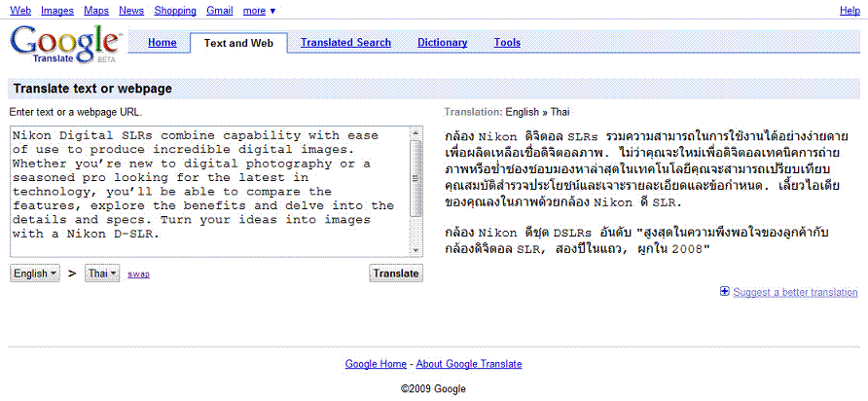Screen dimensions: 868x401
Task: Click Suggest a better translation link
Action: (795, 292)
